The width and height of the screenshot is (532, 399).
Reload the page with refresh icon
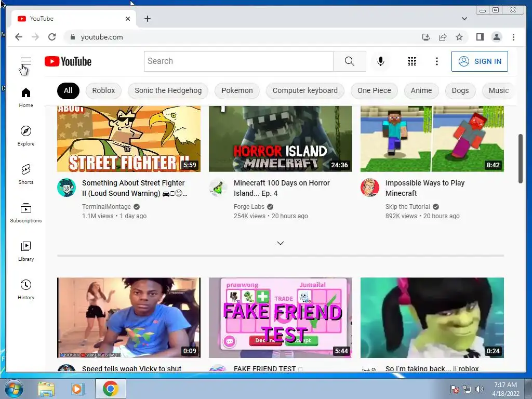click(x=52, y=37)
